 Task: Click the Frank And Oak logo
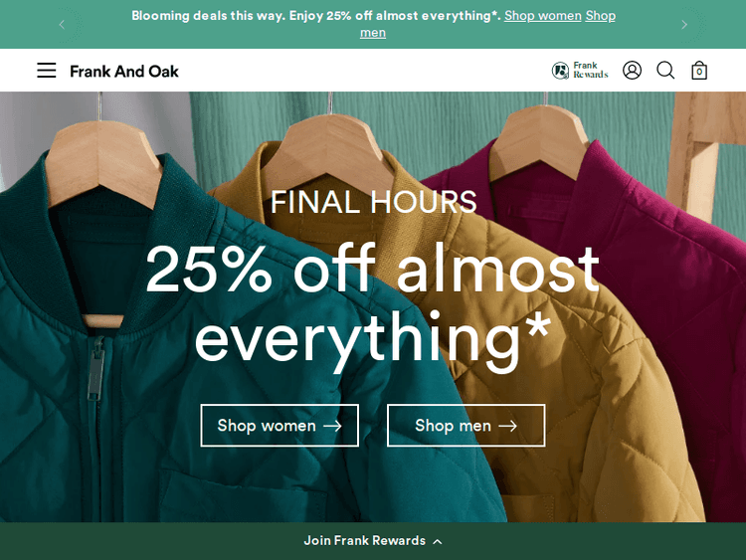(x=124, y=72)
